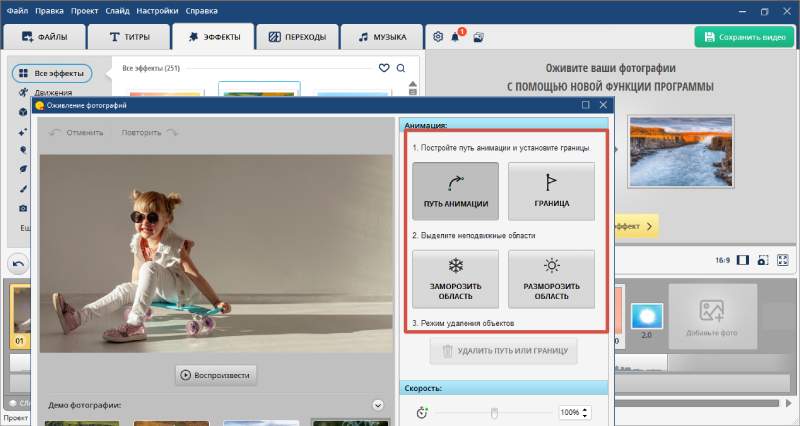Switch to the ФАЙЛЫ tab
Screen dimensions: 800x426
(x=44, y=37)
